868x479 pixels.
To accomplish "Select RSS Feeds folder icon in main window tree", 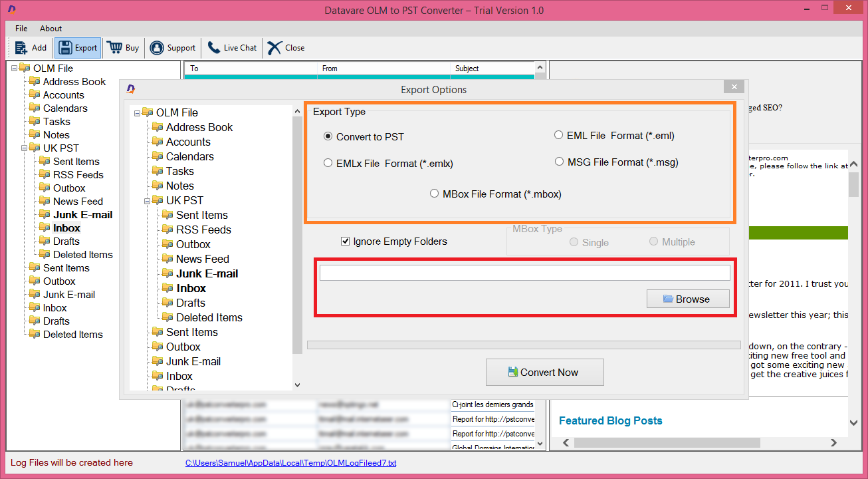I will (x=45, y=174).
